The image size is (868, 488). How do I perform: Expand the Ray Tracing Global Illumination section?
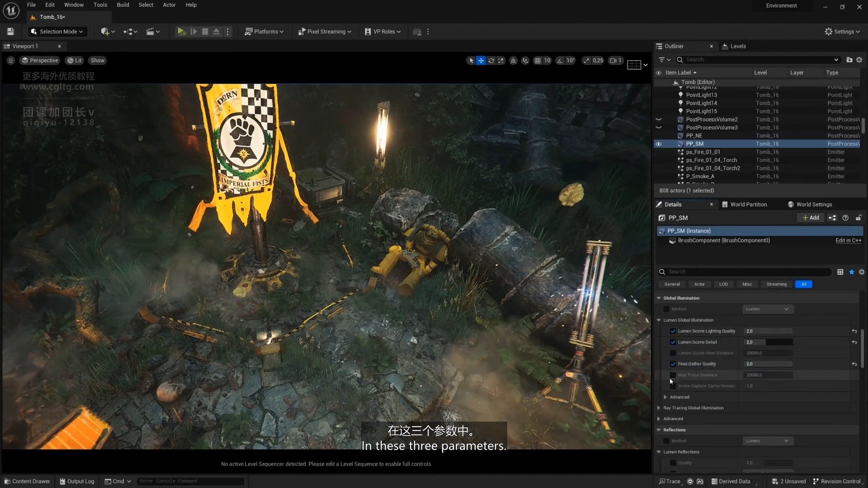coord(659,408)
